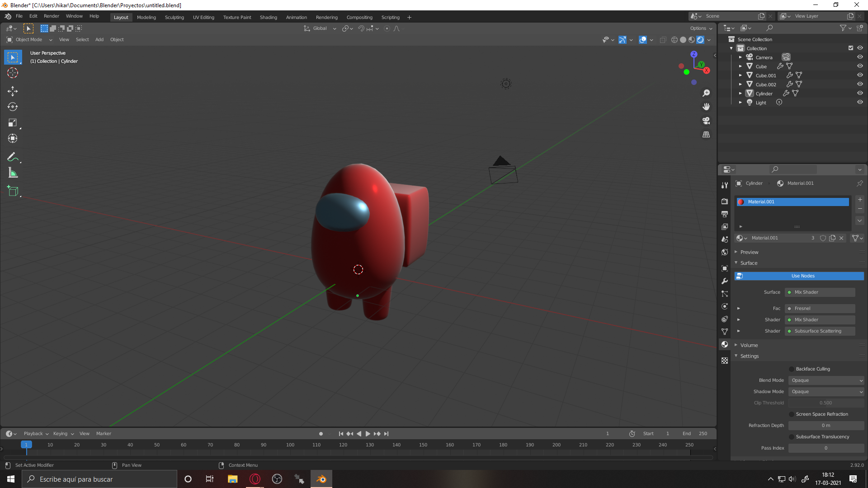This screenshot has height=488, width=868.
Task: Select the Add Cube tool
Action: [x=12, y=191]
